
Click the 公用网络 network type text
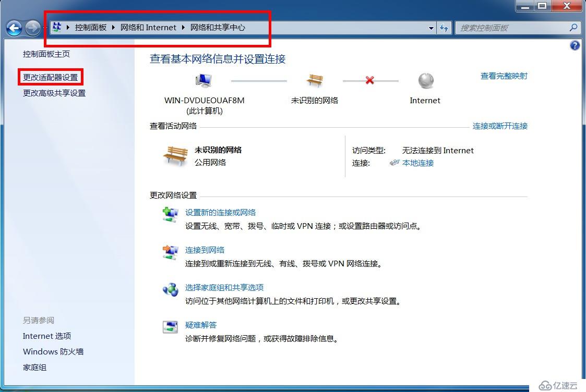[210, 163]
